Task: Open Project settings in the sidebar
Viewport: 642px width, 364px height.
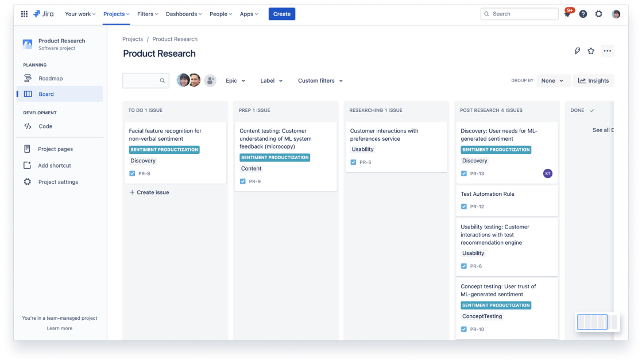Action: (x=59, y=182)
